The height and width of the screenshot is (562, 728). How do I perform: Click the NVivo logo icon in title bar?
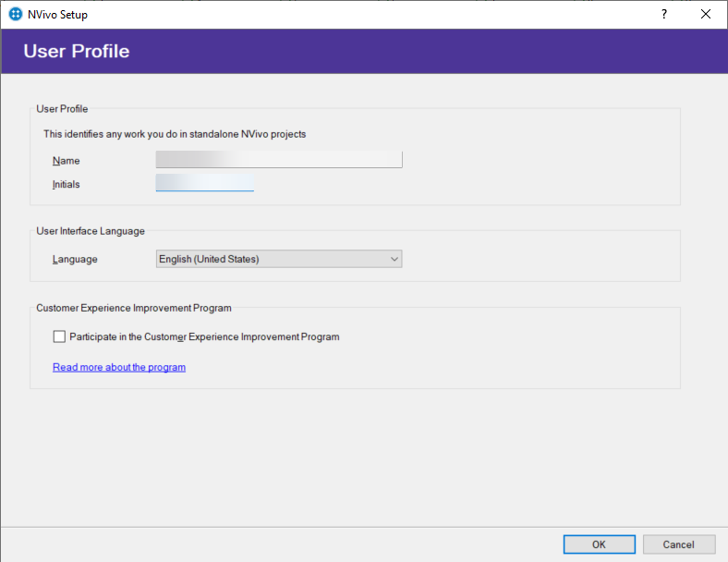point(16,15)
